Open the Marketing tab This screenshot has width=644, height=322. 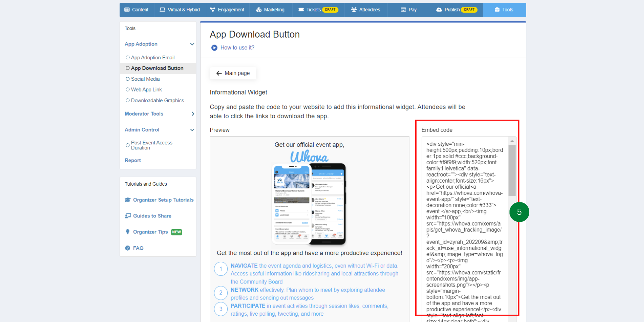[270, 10]
